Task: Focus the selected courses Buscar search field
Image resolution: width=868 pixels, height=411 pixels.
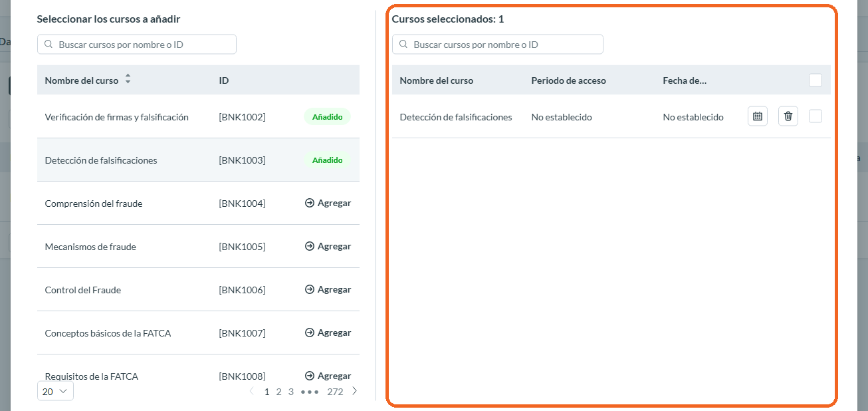Action: click(498, 45)
